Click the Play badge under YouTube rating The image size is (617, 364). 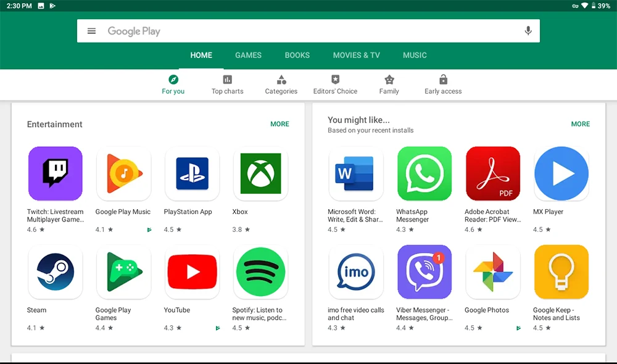tap(218, 328)
